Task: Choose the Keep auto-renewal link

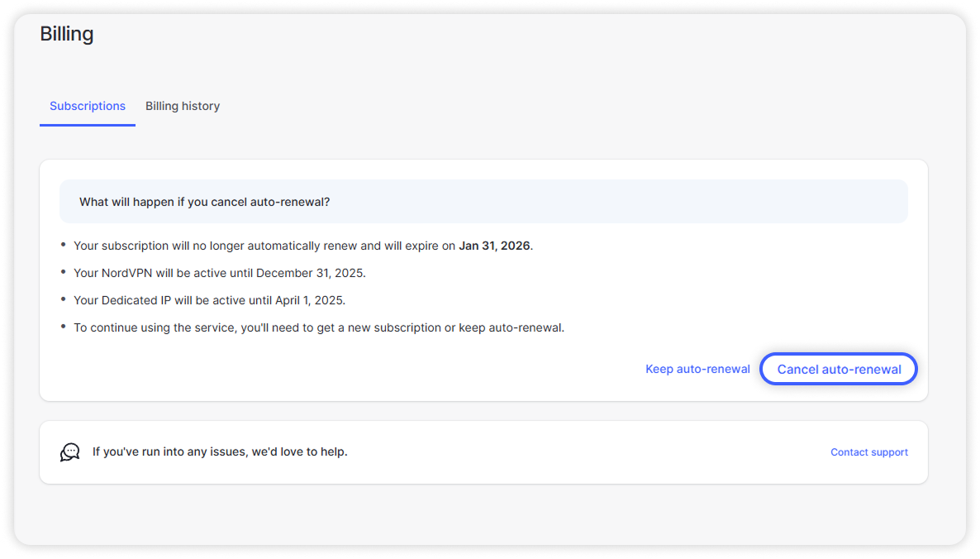Action: [697, 369]
